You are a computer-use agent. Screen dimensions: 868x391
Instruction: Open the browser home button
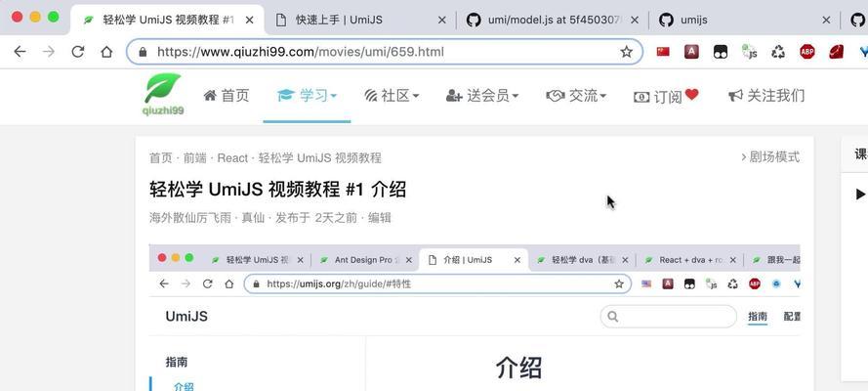coord(106,52)
